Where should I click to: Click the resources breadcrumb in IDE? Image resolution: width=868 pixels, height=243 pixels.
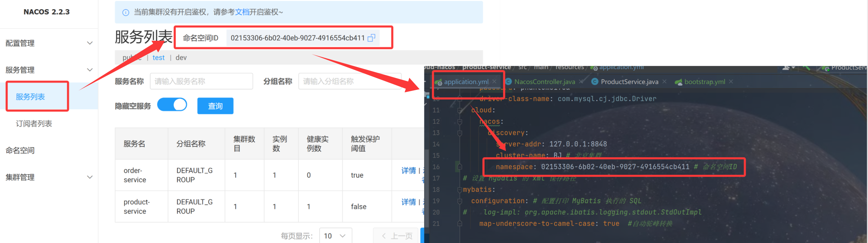click(x=570, y=67)
